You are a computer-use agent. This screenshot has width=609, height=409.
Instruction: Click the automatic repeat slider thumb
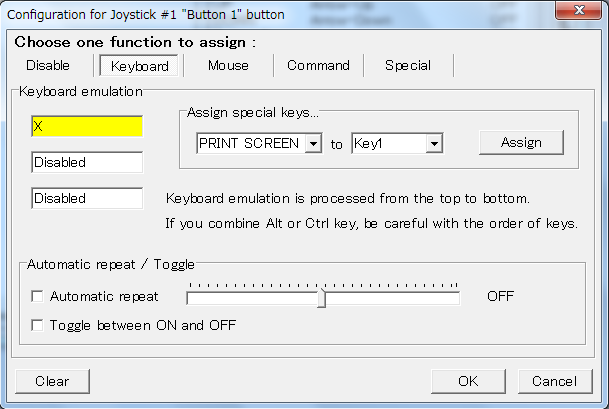point(321,297)
